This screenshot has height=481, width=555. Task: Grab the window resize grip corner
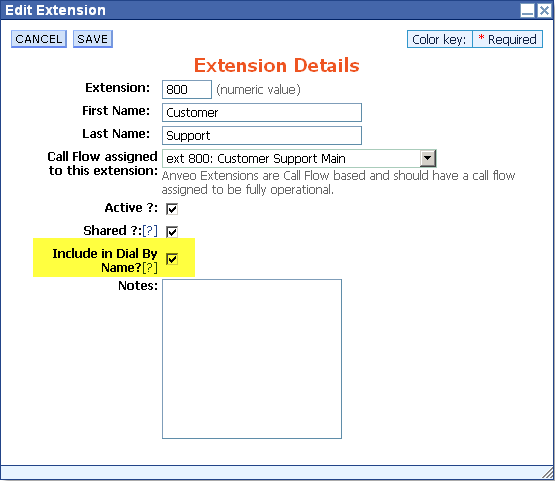pos(548,473)
